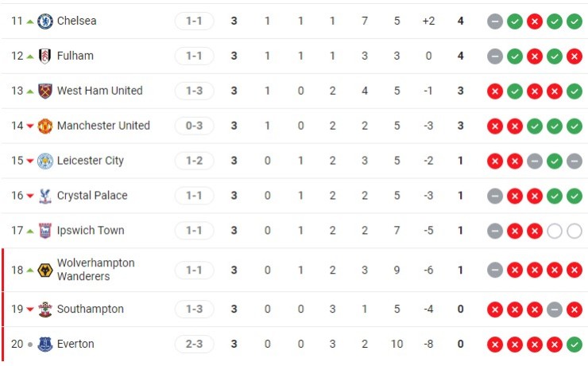Click Chelsea's 1-1 latest score pill
This screenshot has height=366, width=588.
pos(194,21)
